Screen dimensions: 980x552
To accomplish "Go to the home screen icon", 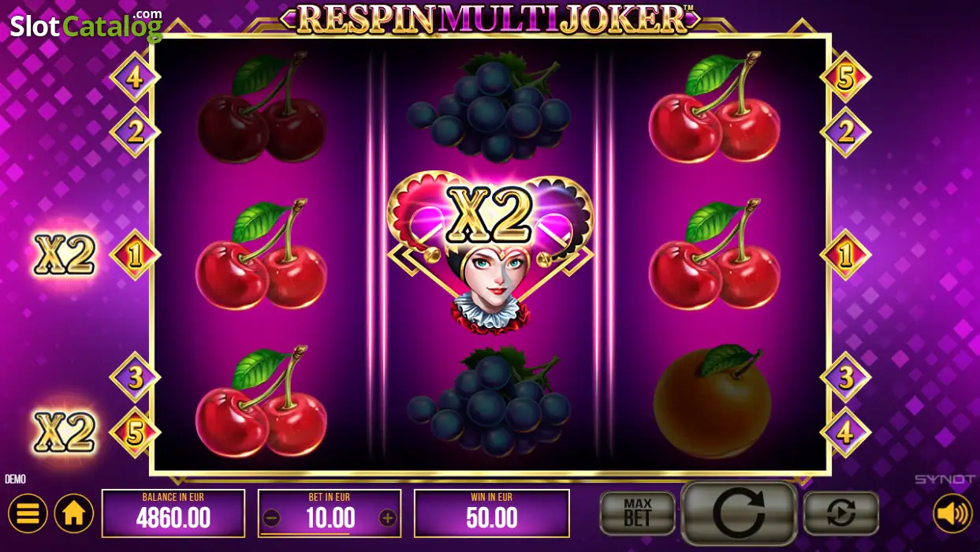I will coord(74,513).
